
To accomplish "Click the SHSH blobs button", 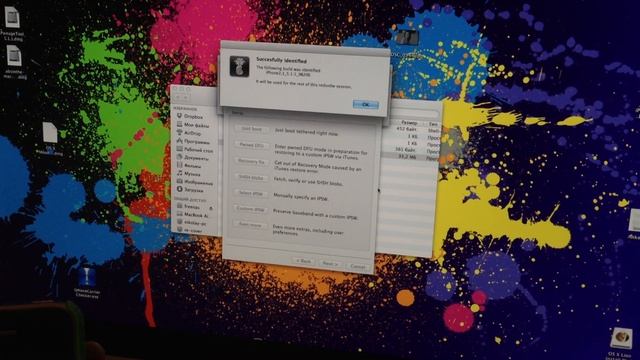I will click(x=251, y=178).
